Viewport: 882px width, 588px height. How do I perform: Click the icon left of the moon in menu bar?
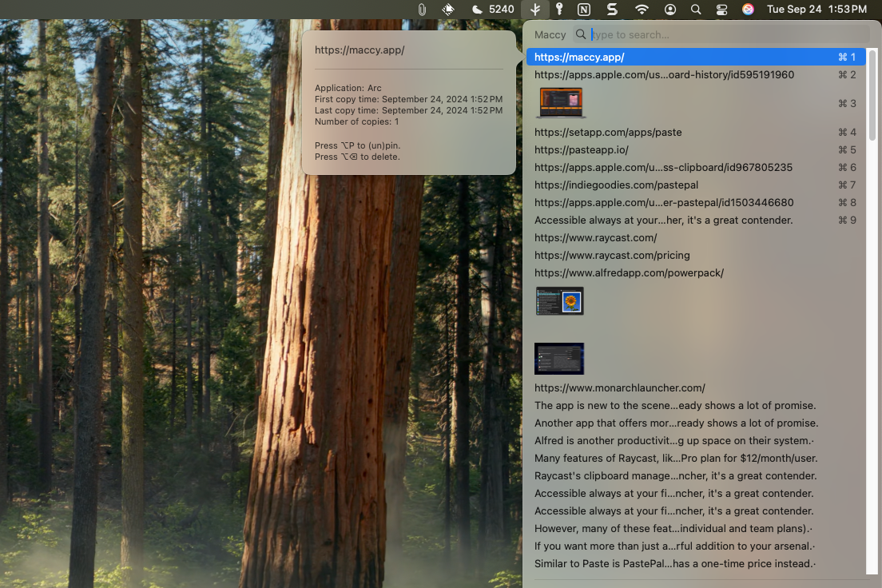pos(448,9)
